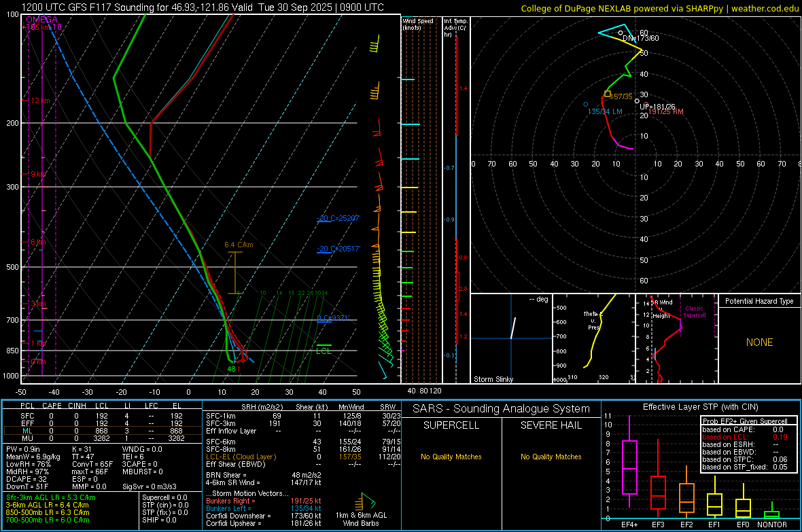Click the 'Eff Inflow Layer' row
802x532 pixels.
[x=303, y=431]
